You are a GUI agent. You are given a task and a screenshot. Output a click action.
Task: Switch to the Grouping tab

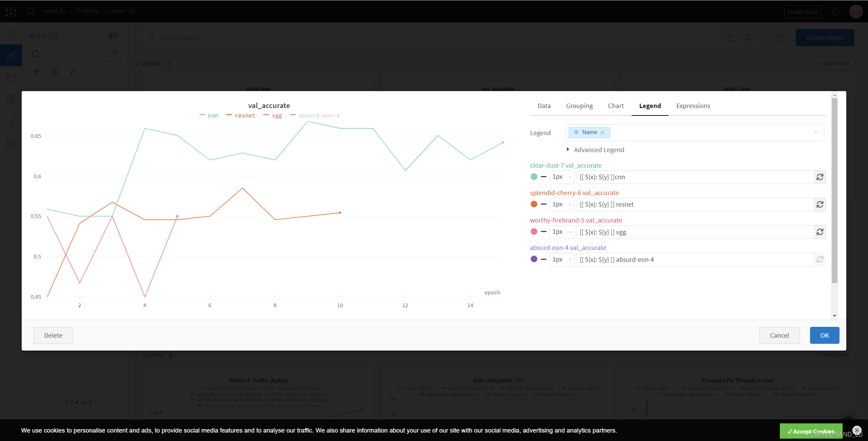(x=579, y=106)
